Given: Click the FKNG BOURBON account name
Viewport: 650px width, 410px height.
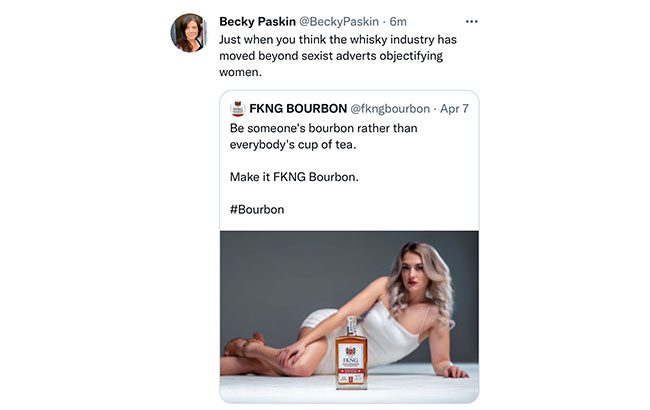Looking at the screenshot, I should coord(296,108).
